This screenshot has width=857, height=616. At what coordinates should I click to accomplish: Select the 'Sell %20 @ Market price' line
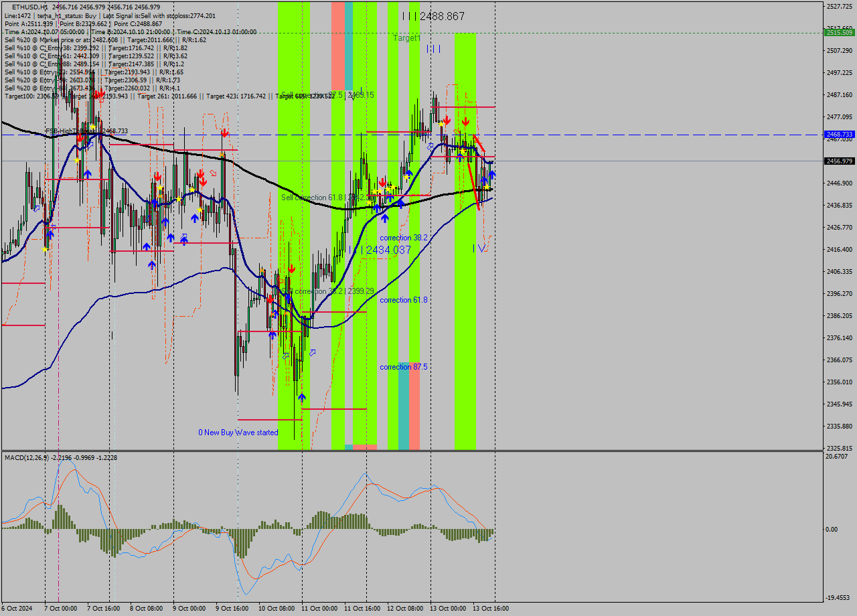click(105, 40)
